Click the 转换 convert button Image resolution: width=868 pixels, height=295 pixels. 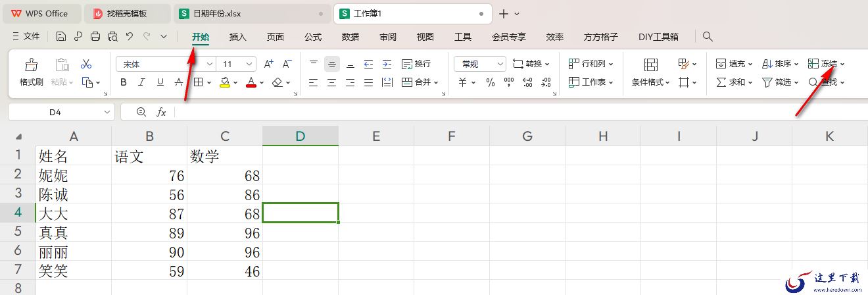[531, 64]
